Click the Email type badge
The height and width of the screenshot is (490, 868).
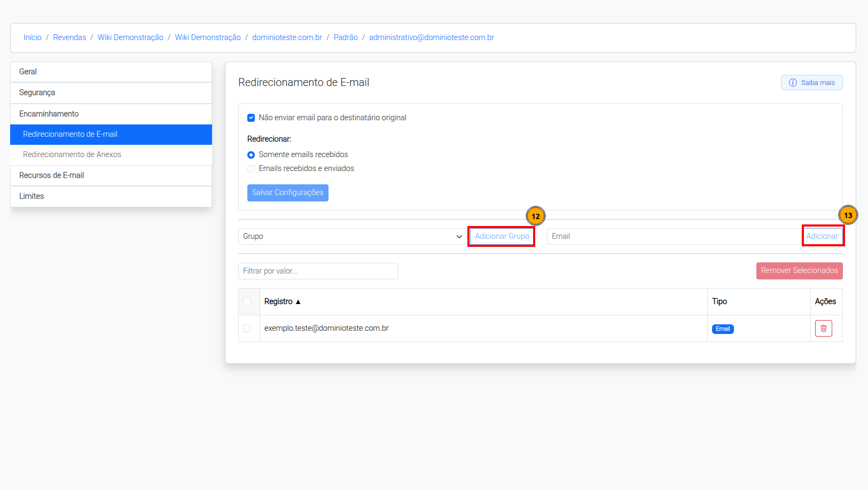coord(723,329)
